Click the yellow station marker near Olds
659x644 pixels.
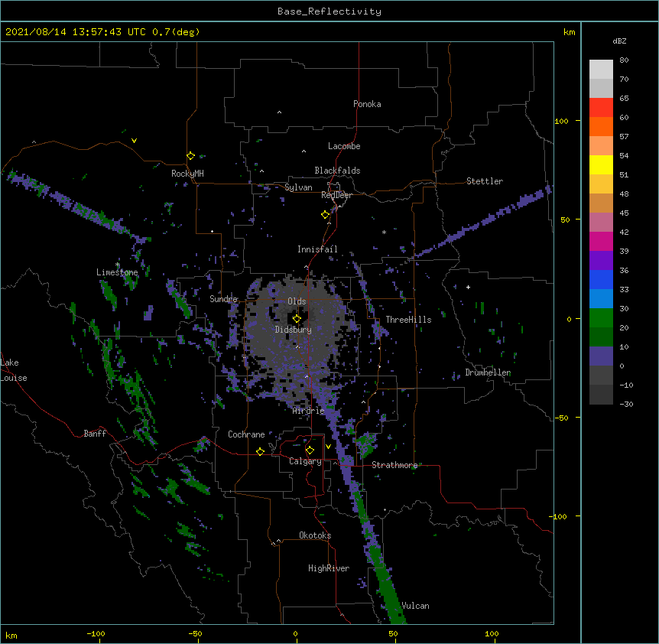[x=297, y=318]
